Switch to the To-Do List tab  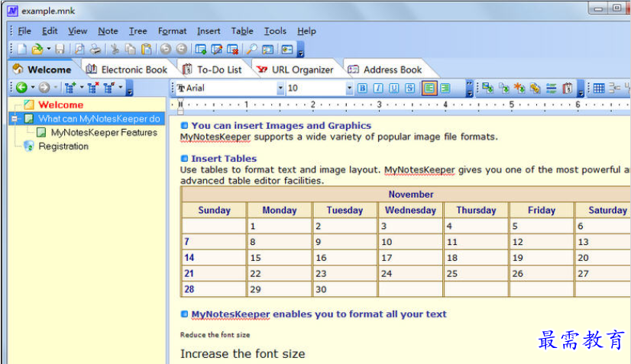(x=213, y=69)
